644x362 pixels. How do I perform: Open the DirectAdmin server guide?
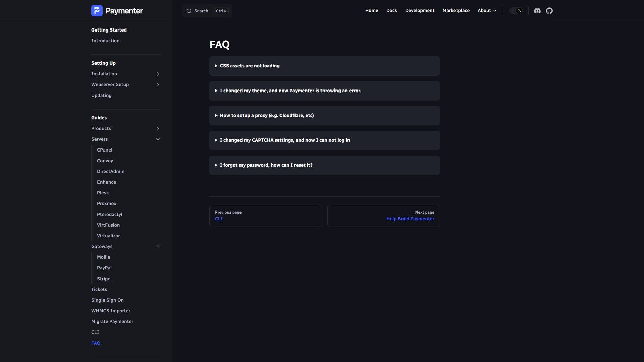tap(111, 171)
